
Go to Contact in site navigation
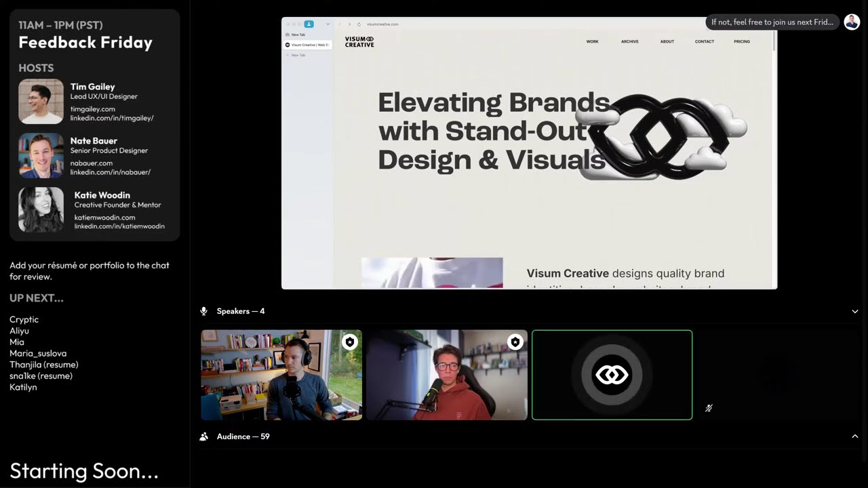click(705, 41)
